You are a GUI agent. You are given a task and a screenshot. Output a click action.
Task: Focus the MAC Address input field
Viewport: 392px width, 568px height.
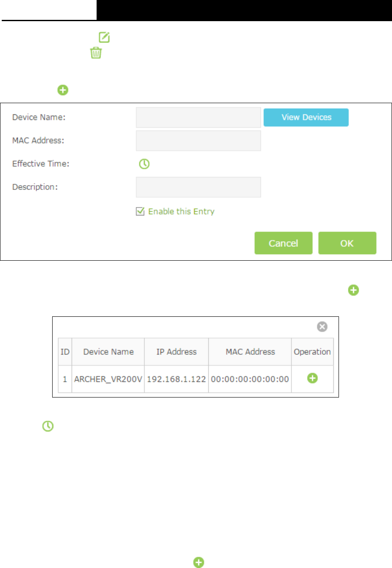point(198,141)
